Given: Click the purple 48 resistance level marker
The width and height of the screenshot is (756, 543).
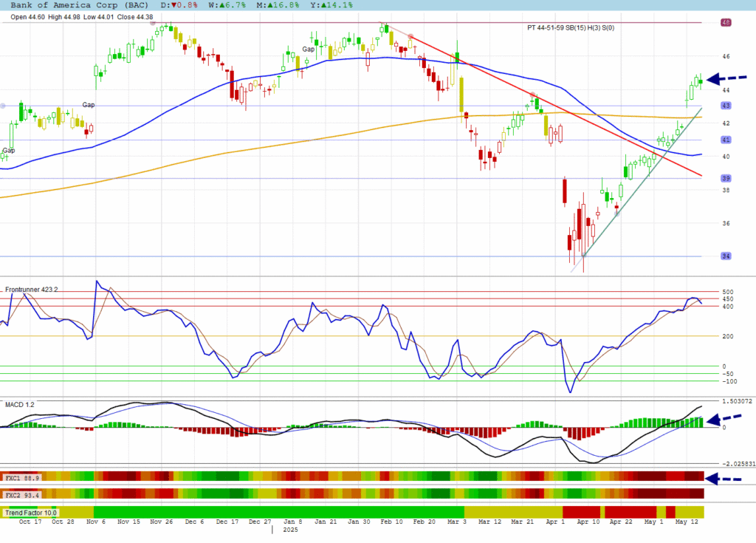Looking at the screenshot, I should point(726,22).
